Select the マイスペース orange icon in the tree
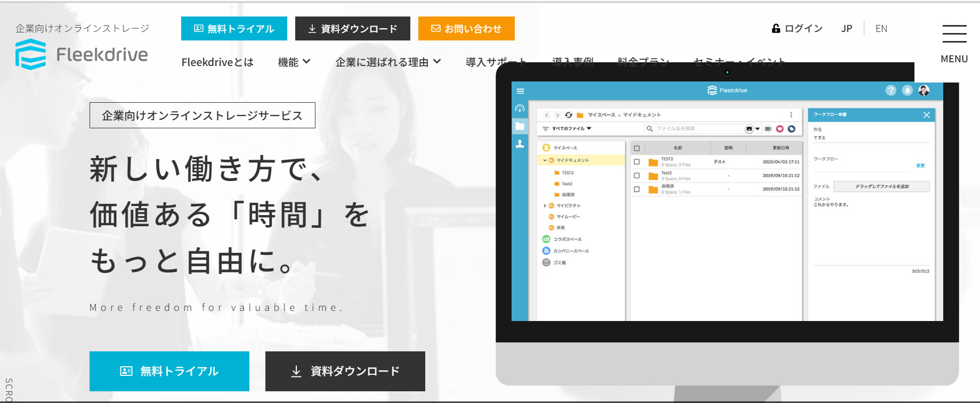 click(546, 148)
